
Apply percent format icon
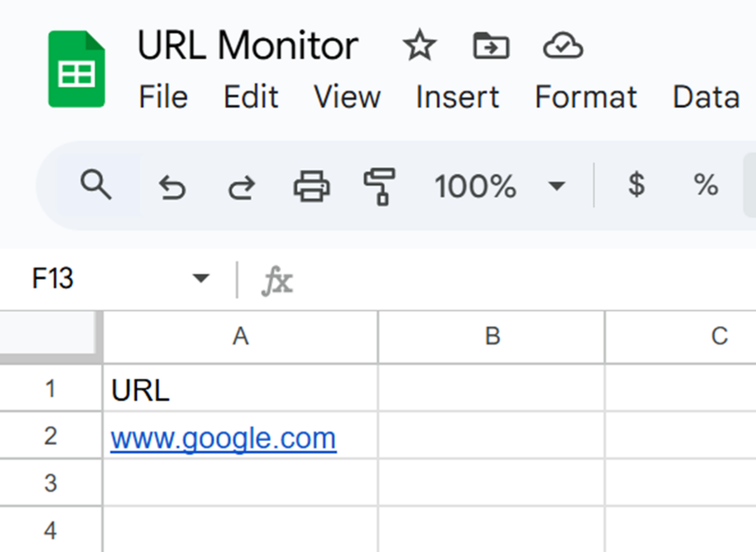tap(704, 186)
